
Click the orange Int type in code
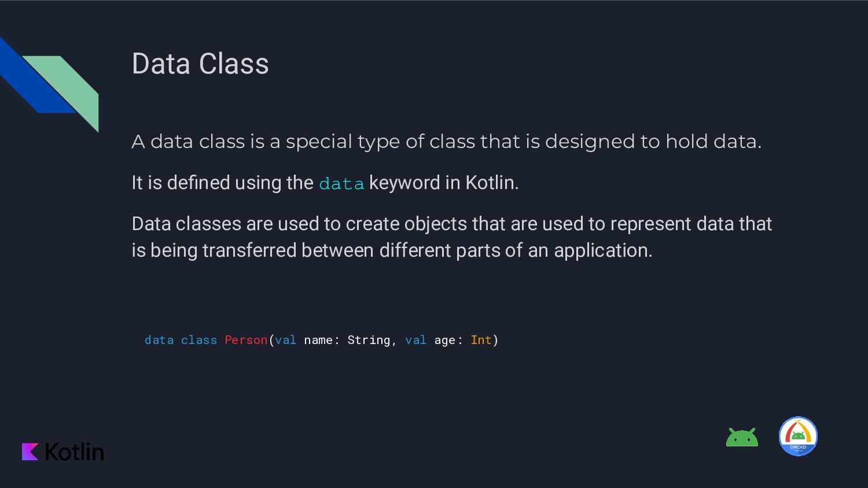[x=481, y=340]
